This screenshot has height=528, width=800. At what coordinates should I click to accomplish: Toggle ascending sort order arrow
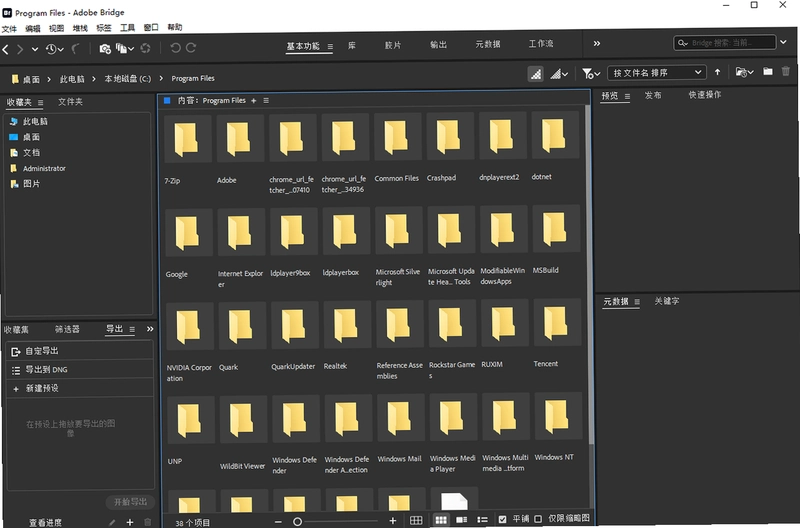point(717,72)
